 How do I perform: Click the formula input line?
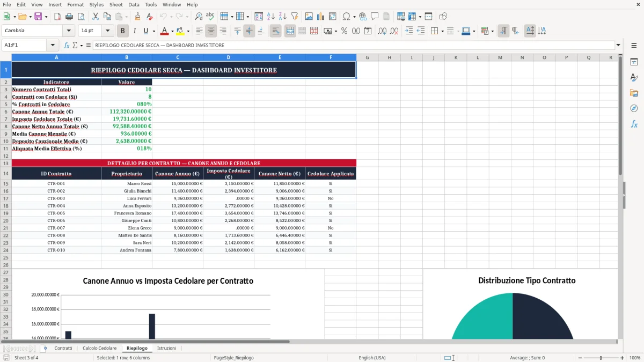353,46
